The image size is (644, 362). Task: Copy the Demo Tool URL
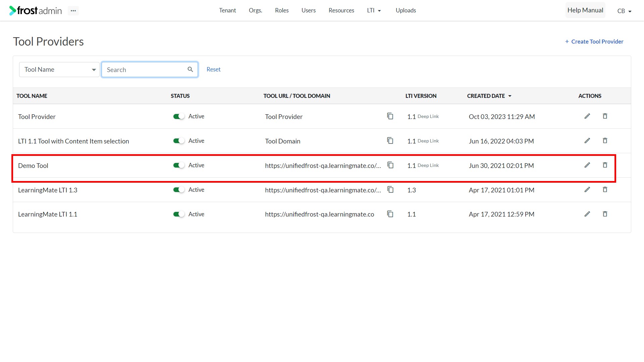[x=390, y=165]
